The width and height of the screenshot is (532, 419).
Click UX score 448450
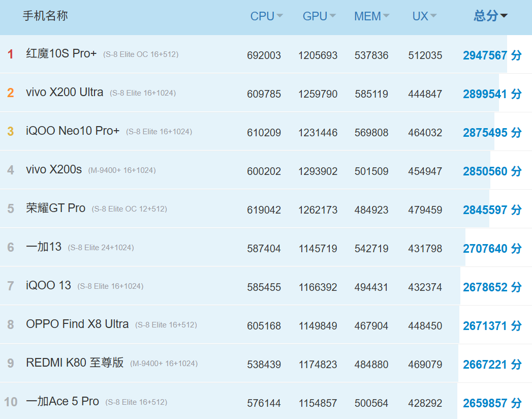(x=425, y=326)
